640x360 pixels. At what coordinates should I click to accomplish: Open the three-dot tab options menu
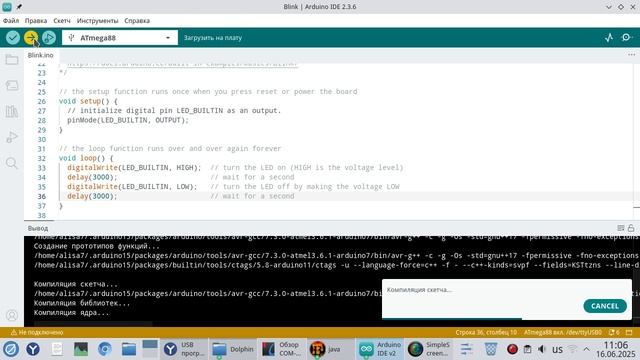pos(631,55)
